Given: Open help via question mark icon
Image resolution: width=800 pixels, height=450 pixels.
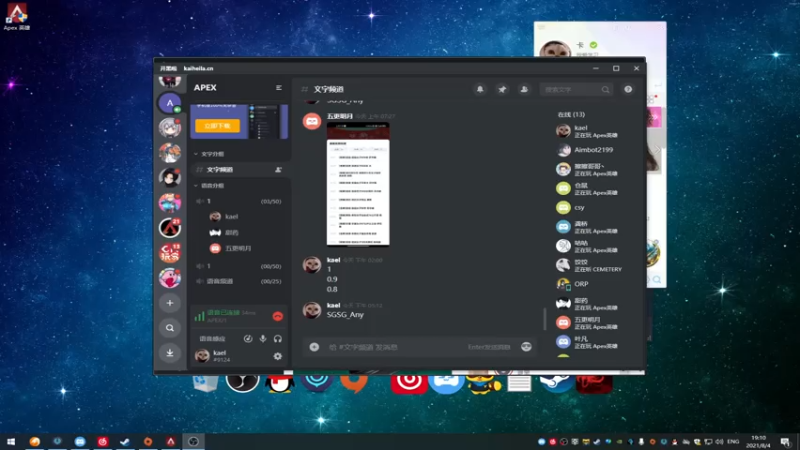Looking at the screenshot, I should click(628, 89).
